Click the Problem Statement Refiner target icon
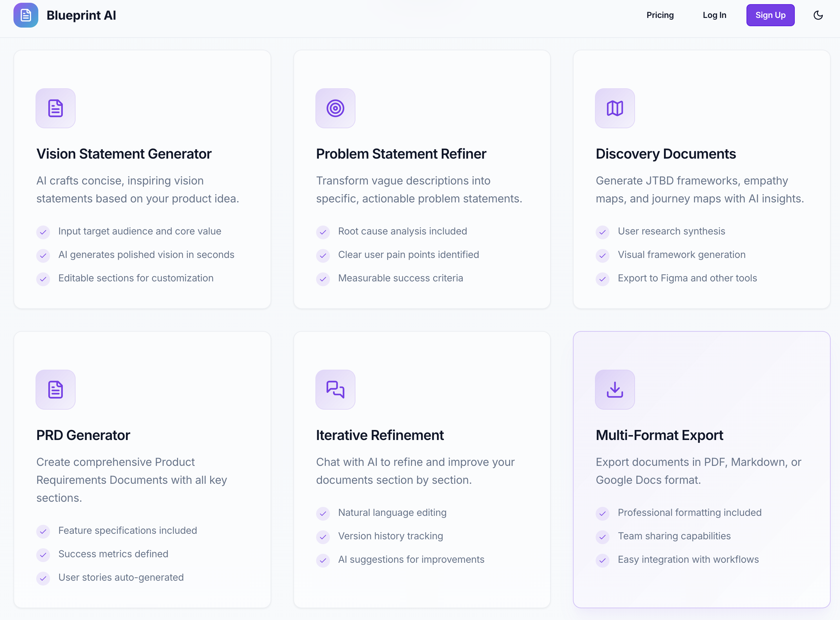This screenshot has height=620, width=840. 335,109
